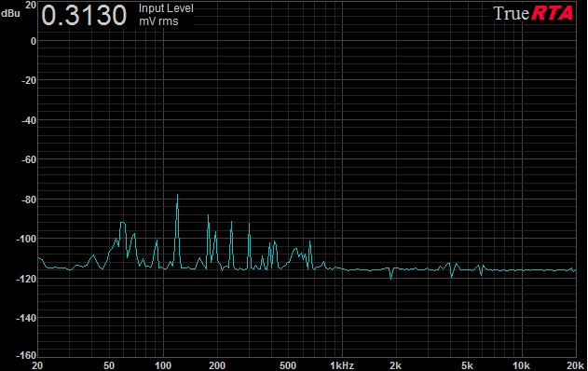588x371 pixels.
Task: Click the 20k frequency label
Action: pyautogui.click(x=575, y=365)
